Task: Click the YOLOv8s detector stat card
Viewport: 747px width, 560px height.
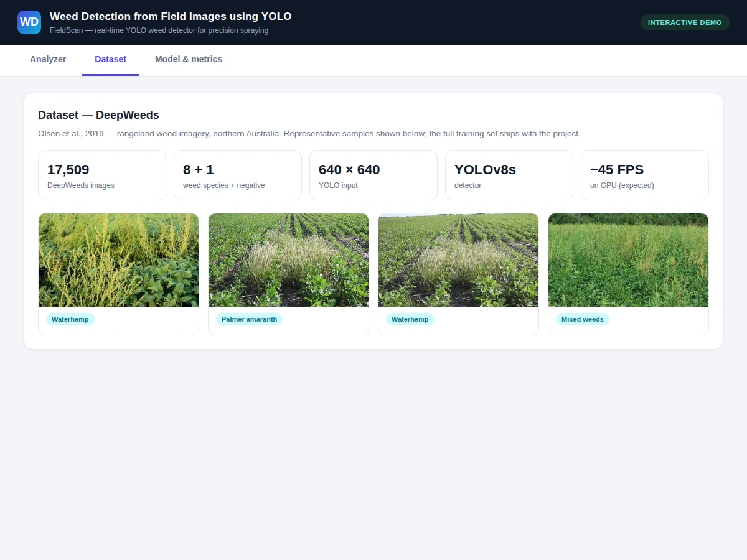Action: tap(509, 175)
